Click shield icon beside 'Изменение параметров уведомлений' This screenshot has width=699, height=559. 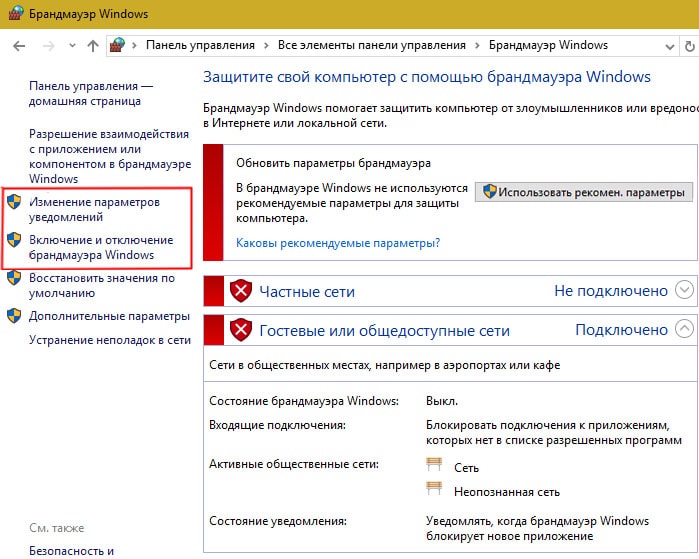tap(14, 202)
